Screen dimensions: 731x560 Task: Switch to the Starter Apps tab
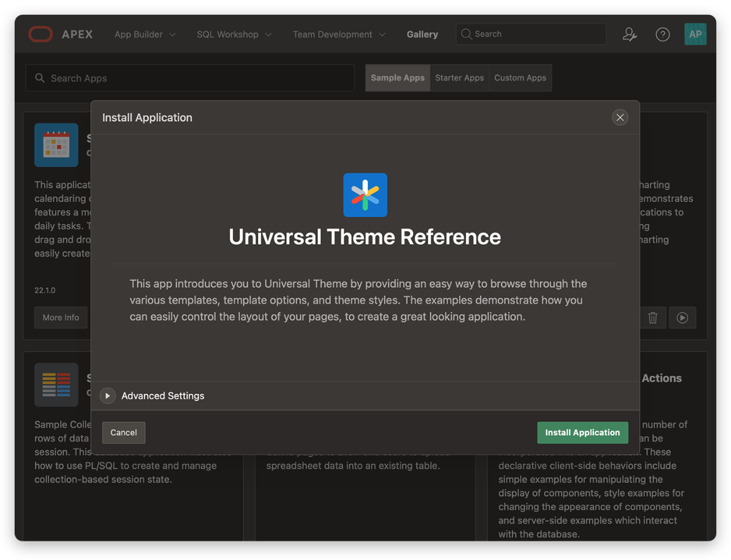coord(459,78)
